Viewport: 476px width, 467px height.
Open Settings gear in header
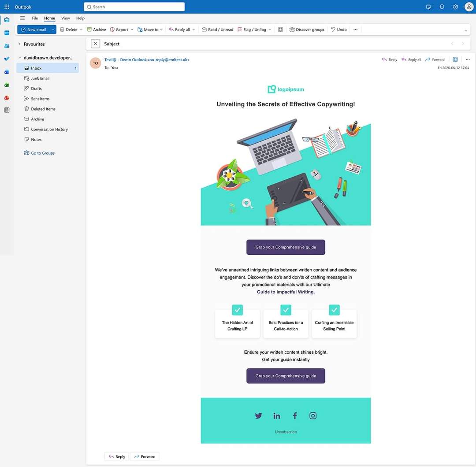455,7
